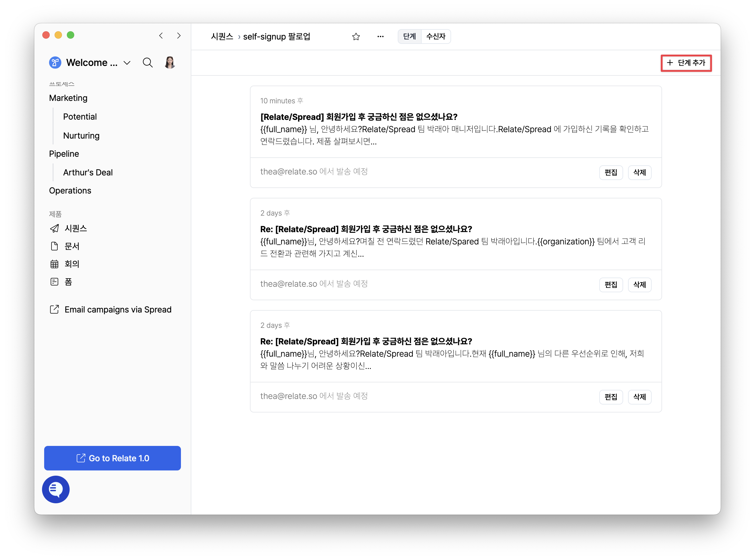This screenshot has height=560, width=755.
Task: Click the forward navigation arrow
Action: [x=178, y=36]
